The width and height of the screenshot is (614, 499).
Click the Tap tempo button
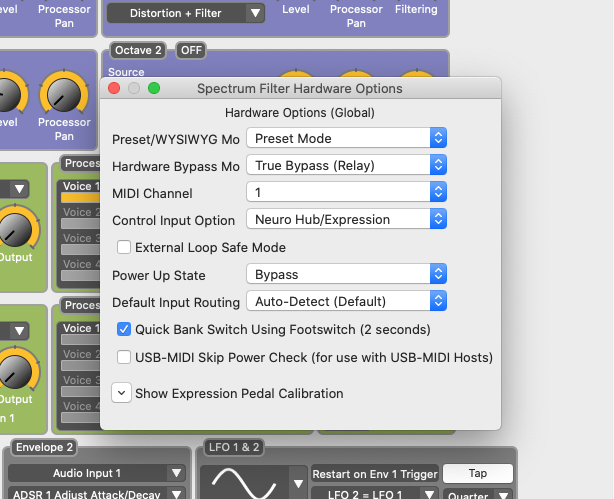point(478,473)
